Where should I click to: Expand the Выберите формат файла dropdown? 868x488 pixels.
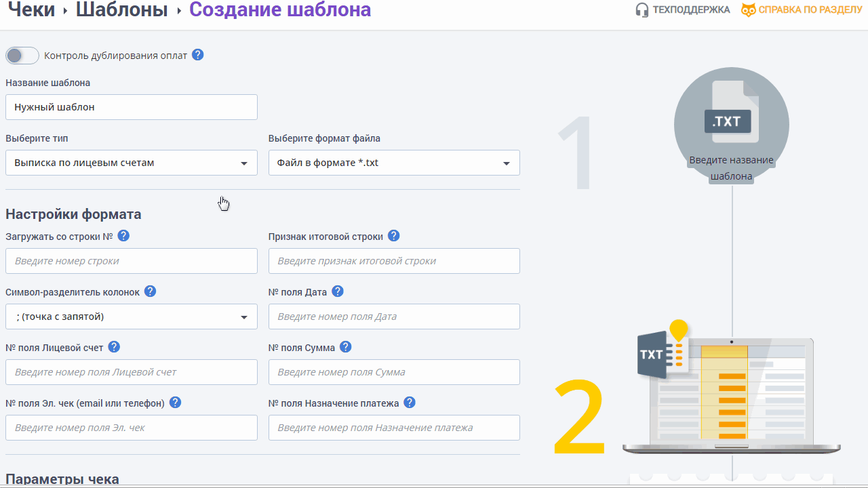click(x=394, y=163)
